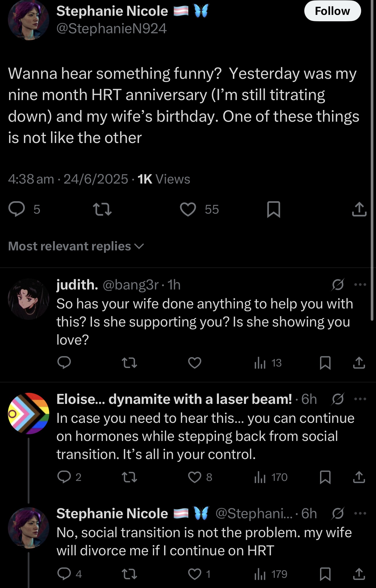Share the main tweet
Viewport: 376px width, 588px height.
pos(359,209)
